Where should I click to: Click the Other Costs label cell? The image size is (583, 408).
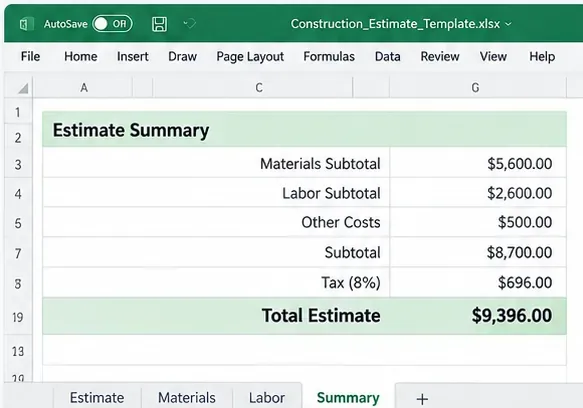pyautogui.click(x=216, y=222)
